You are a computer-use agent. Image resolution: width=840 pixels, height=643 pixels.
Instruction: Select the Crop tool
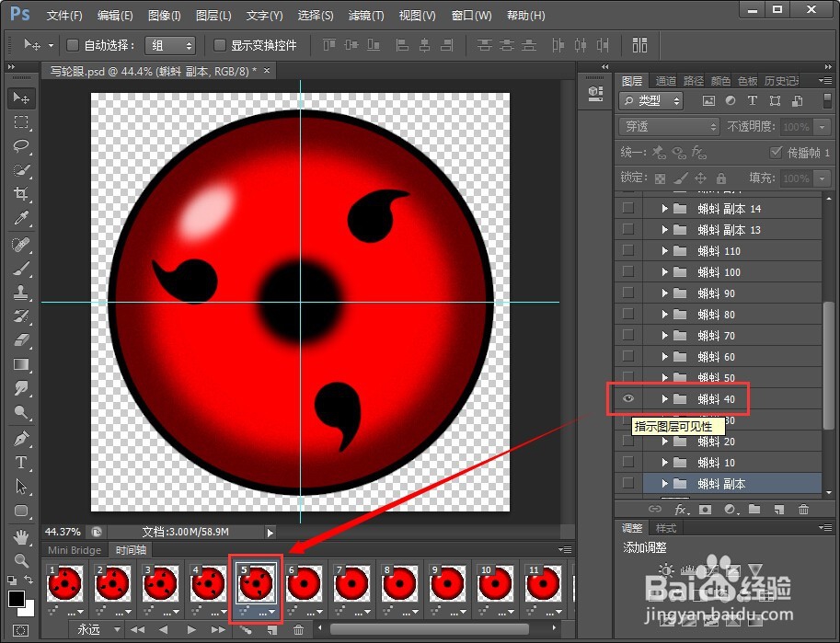pyautogui.click(x=21, y=193)
